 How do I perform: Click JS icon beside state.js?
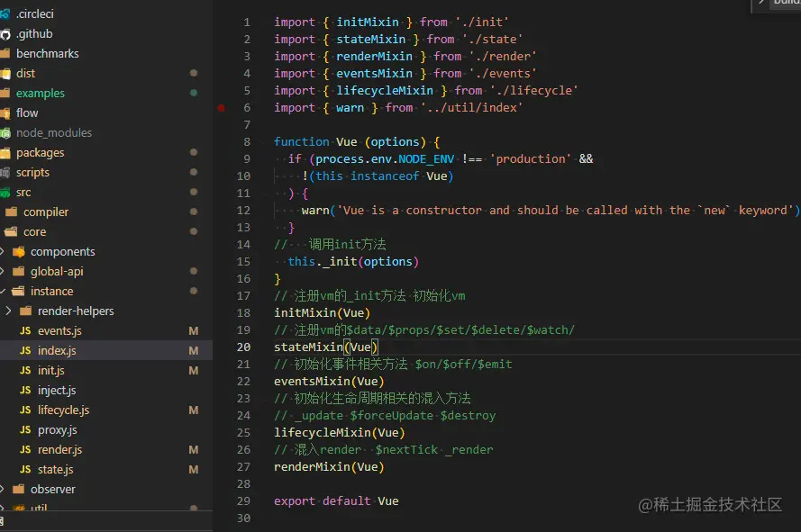point(25,470)
